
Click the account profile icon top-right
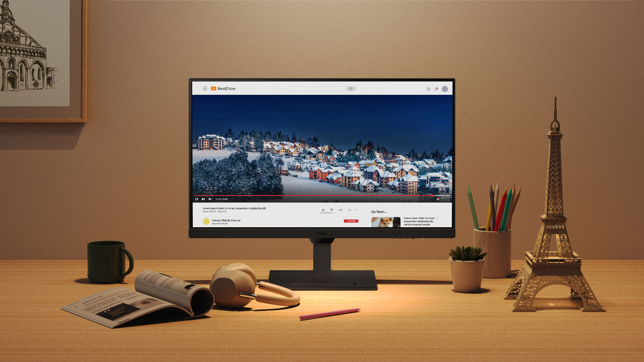tap(445, 88)
